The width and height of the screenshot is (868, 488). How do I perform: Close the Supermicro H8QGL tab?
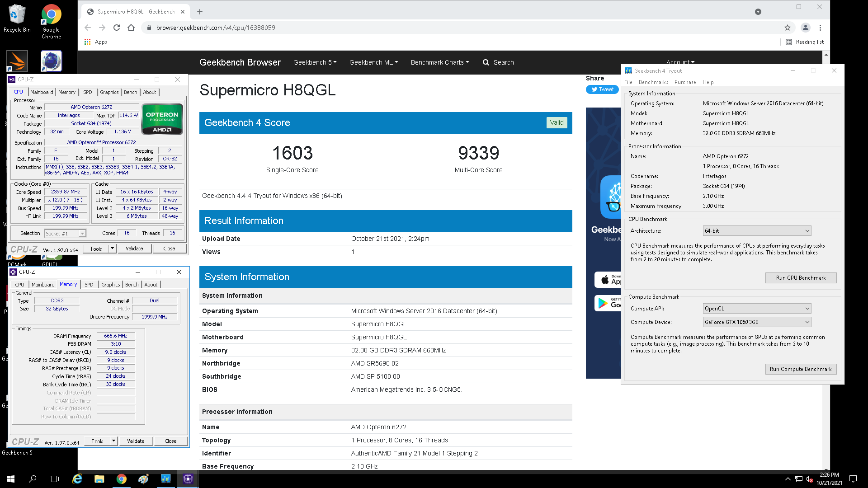[183, 12]
